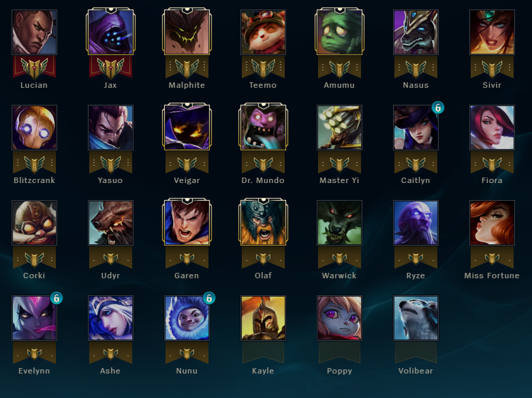The image size is (532, 398).
Task: Select the Lucian champion portrait
Action: (x=34, y=32)
